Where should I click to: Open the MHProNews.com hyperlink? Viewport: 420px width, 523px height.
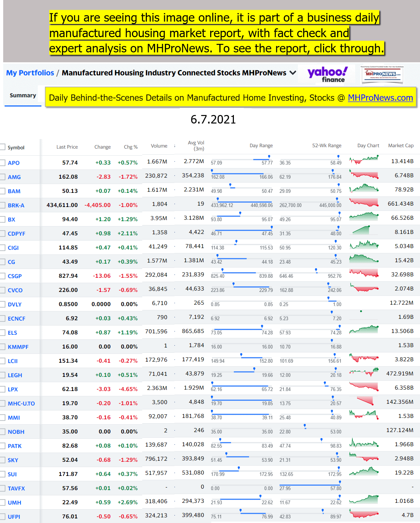point(380,98)
